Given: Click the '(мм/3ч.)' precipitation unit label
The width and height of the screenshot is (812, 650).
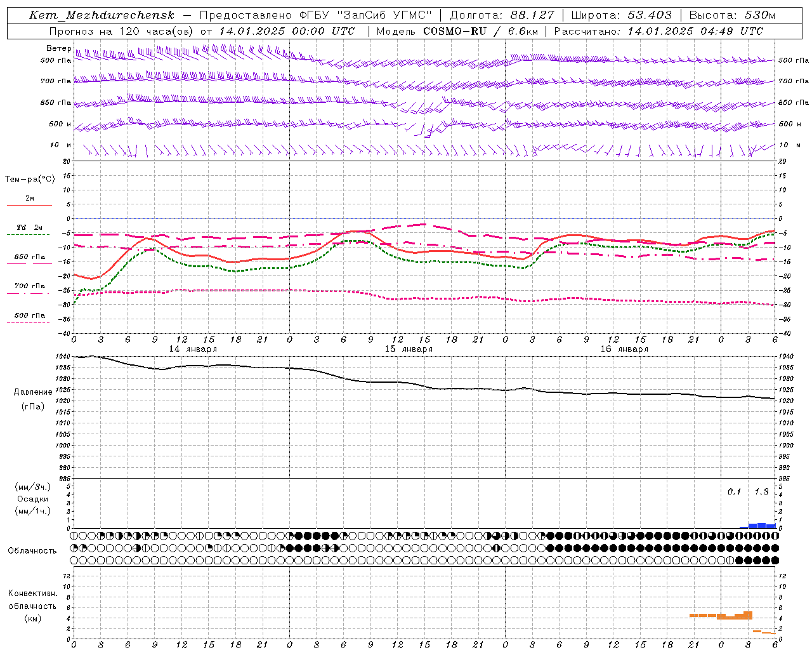Looking at the screenshot, I should pyautogui.click(x=33, y=487).
